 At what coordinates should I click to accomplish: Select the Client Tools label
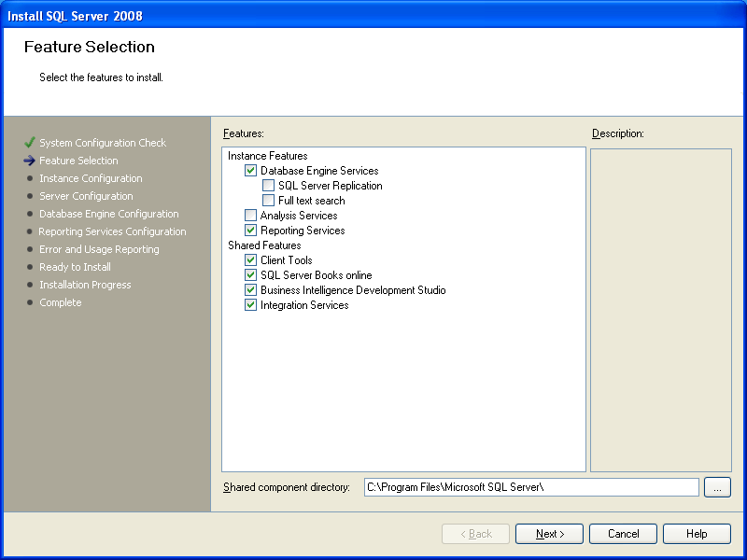(x=286, y=260)
